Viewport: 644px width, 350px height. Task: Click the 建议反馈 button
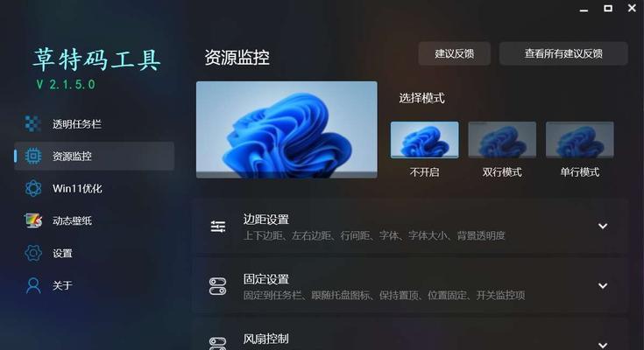point(454,53)
